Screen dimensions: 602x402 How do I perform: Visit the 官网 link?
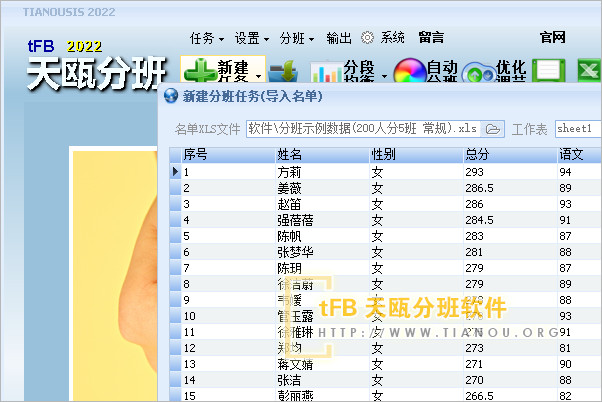[x=552, y=38]
